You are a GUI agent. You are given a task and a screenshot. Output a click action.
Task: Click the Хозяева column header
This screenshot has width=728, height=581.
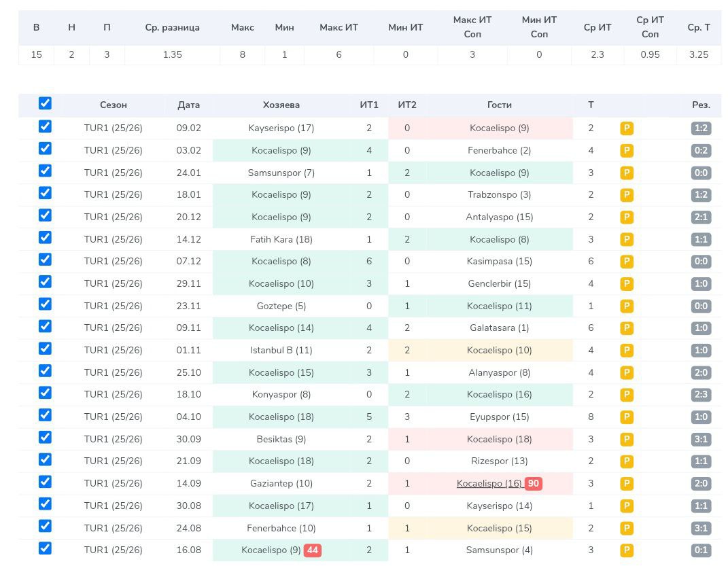[x=281, y=105]
